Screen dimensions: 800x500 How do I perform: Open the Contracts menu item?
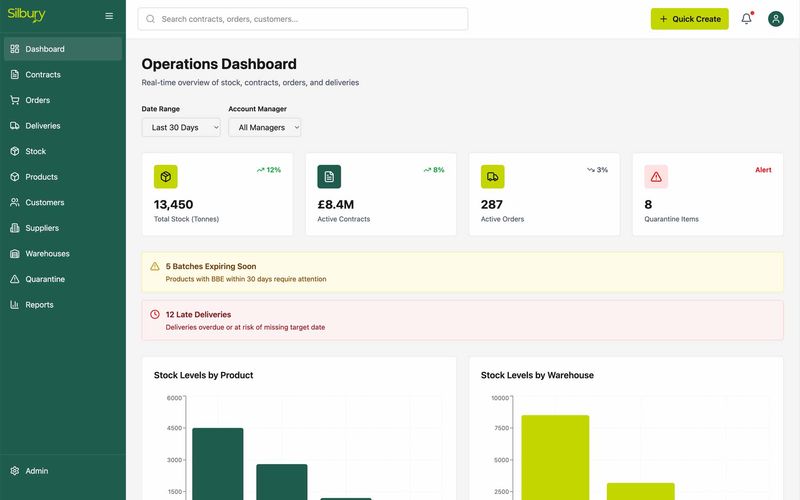pyautogui.click(x=63, y=74)
